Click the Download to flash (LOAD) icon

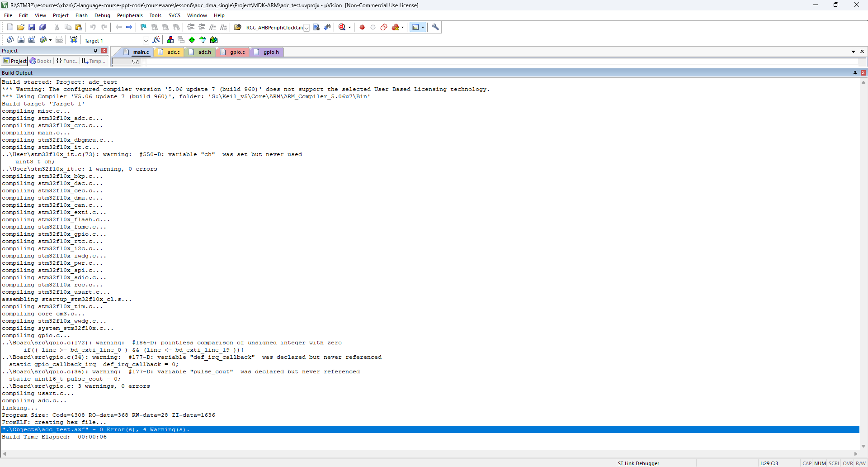[74, 40]
